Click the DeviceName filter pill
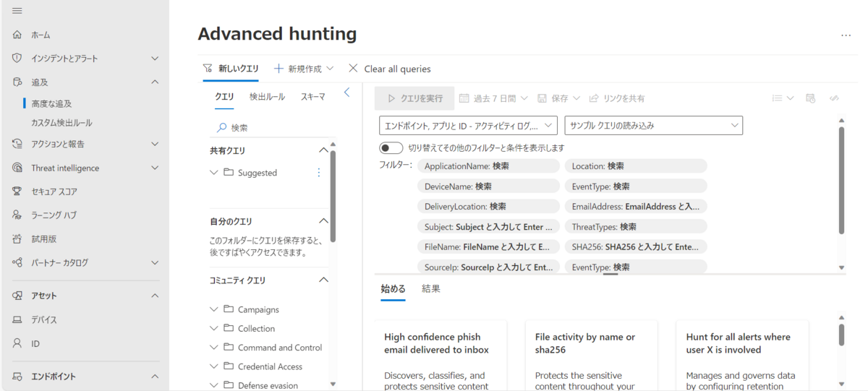 click(x=488, y=186)
